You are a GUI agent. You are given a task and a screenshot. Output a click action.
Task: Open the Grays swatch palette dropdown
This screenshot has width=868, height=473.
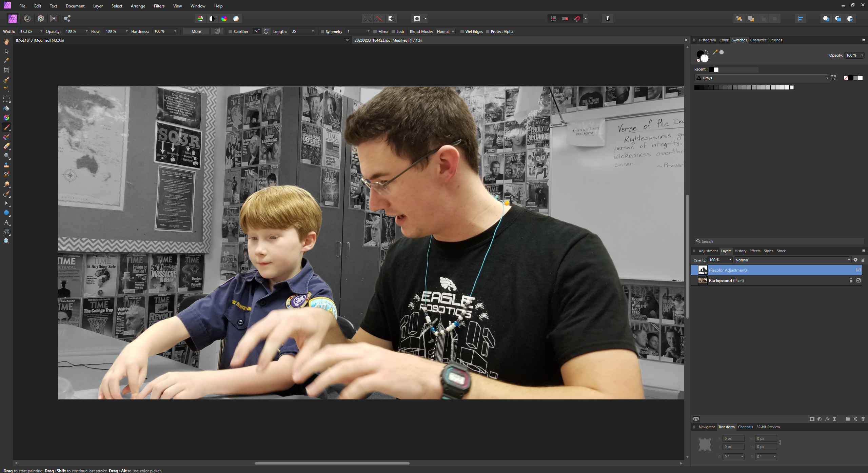tap(762, 78)
